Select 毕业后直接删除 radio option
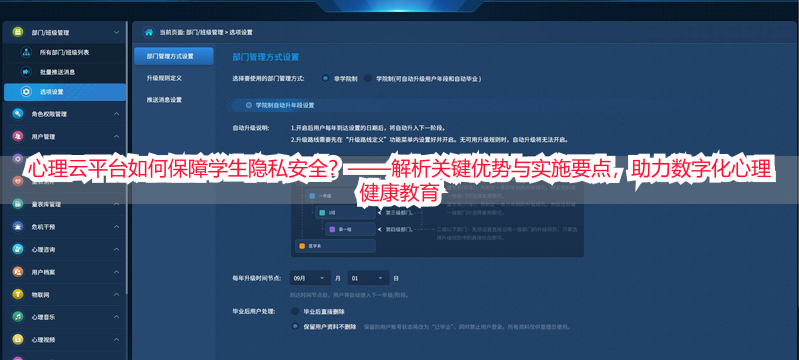The image size is (799, 360). (x=295, y=311)
